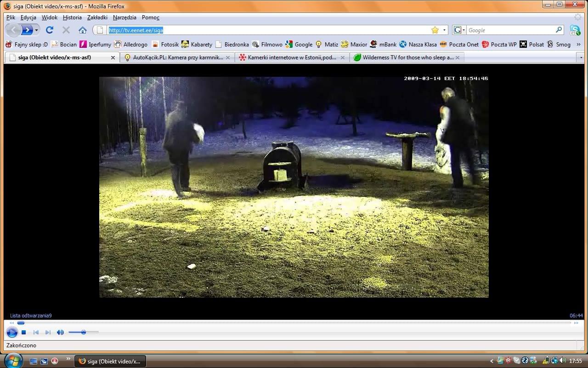Expand hidden system tray icons
The image size is (588, 368).
tap(492, 361)
